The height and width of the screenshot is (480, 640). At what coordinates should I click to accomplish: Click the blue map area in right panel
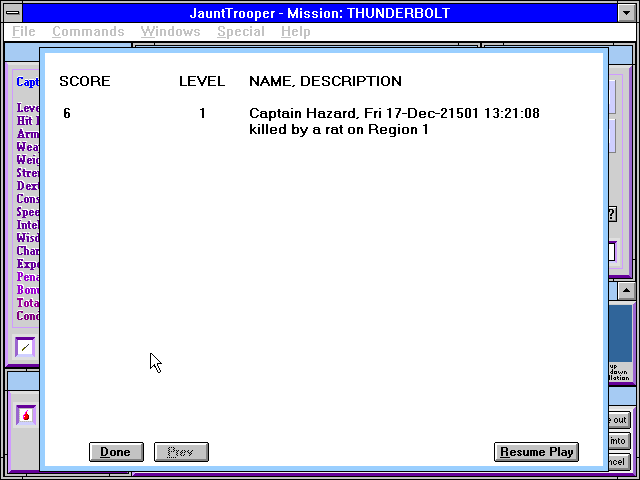[620, 334]
